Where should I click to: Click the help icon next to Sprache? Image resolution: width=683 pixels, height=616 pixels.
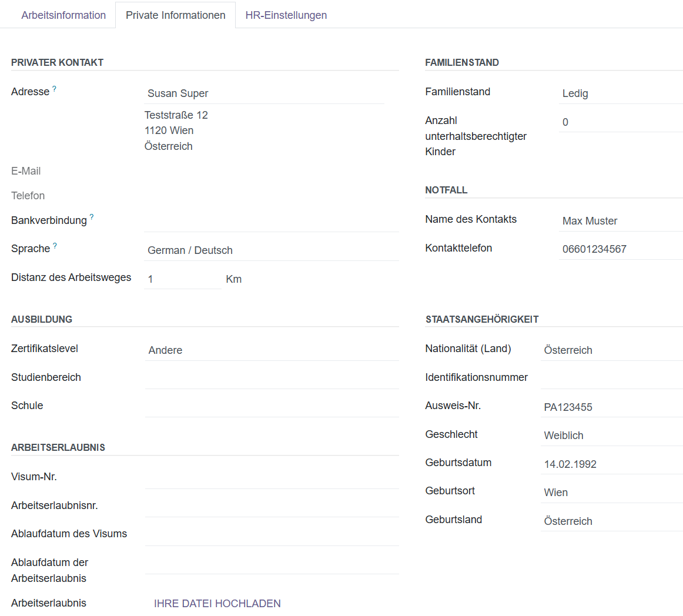[53, 245]
